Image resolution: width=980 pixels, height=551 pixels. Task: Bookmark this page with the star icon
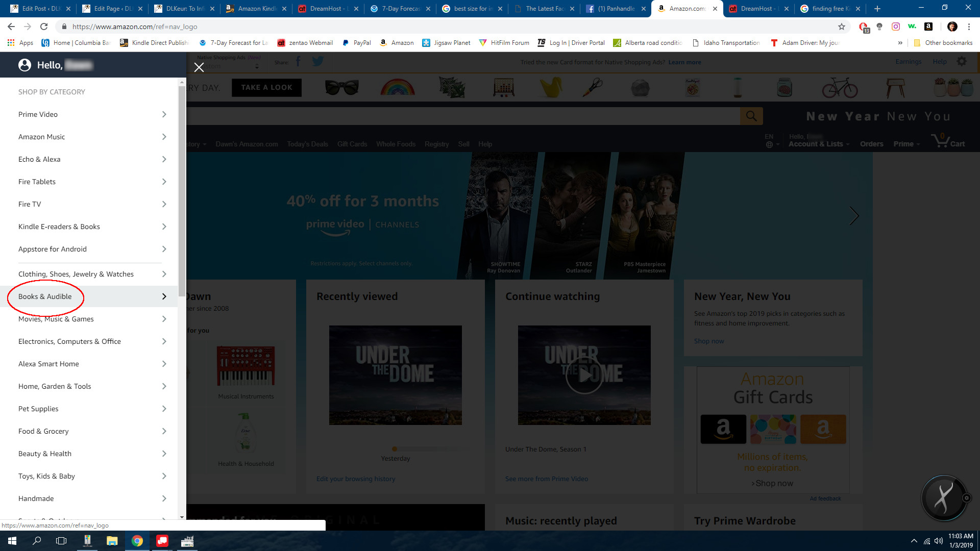click(842, 27)
